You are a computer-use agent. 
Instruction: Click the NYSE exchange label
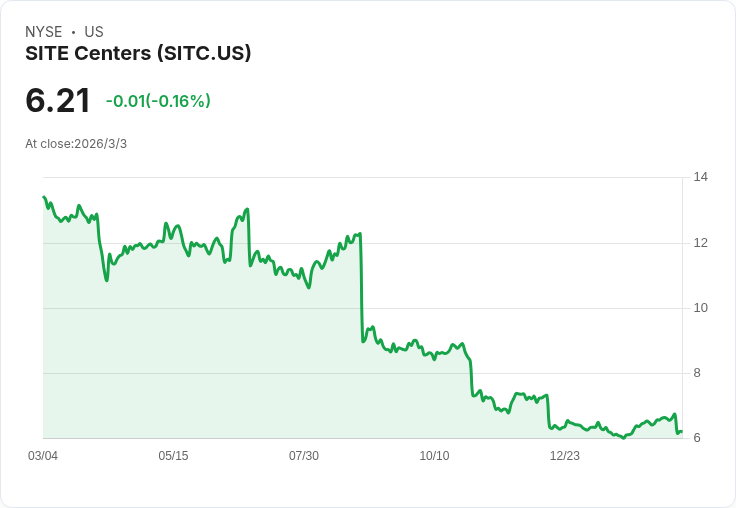(44, 32)
